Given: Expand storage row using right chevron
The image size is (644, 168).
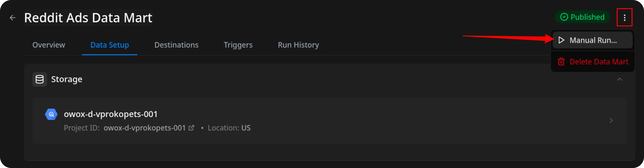Looking at the screenshot, I should (x=611, y=120).
